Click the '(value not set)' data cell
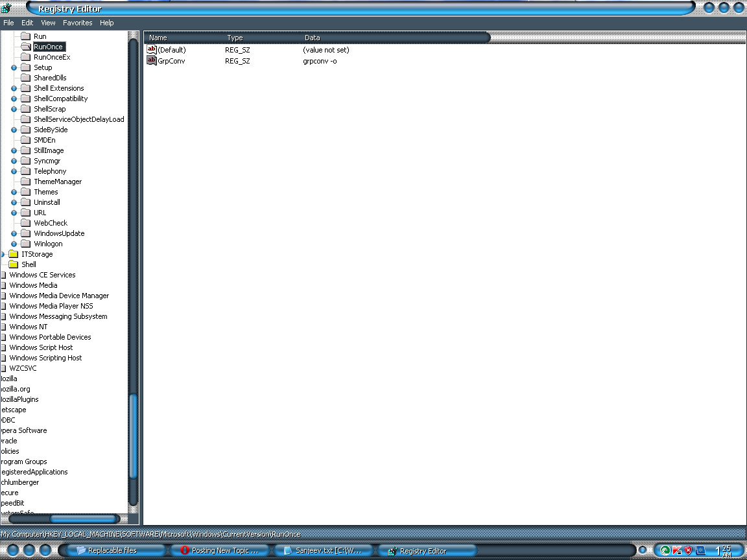Image resolution: width=747 pixels, height=560 pixels. pyautogui.click(x=326, y=49)
